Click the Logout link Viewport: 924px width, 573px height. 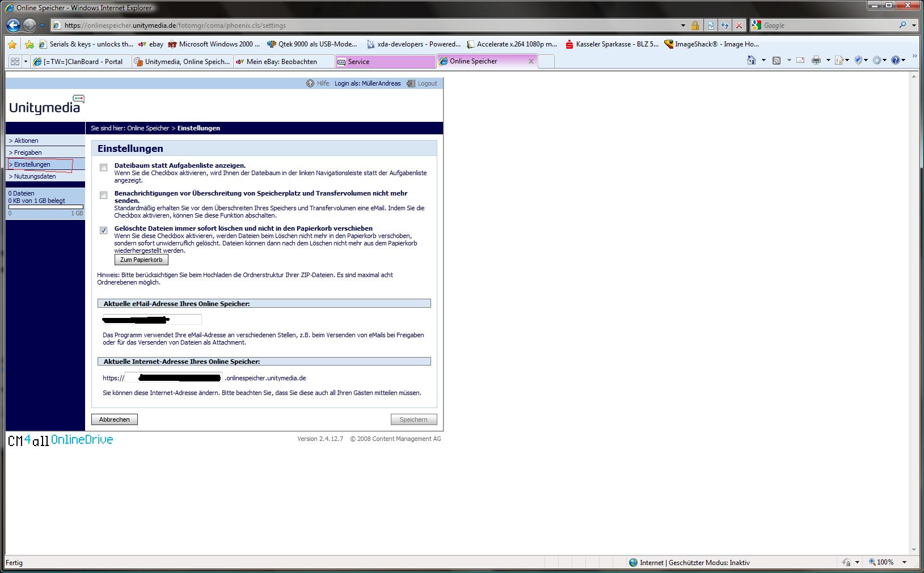pos(427,83)
